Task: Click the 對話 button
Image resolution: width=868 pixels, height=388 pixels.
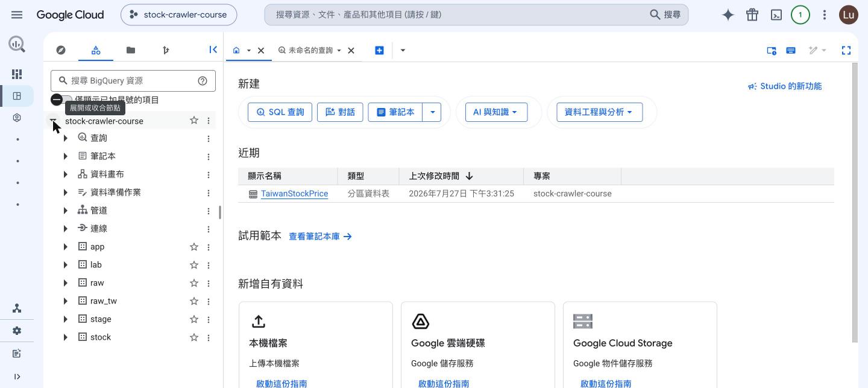Action: [340, 112]
